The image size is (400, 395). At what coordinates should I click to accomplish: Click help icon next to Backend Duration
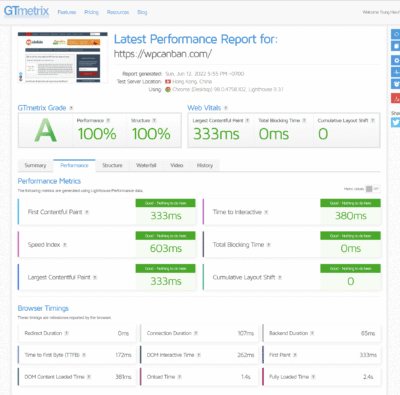(312, 333)
